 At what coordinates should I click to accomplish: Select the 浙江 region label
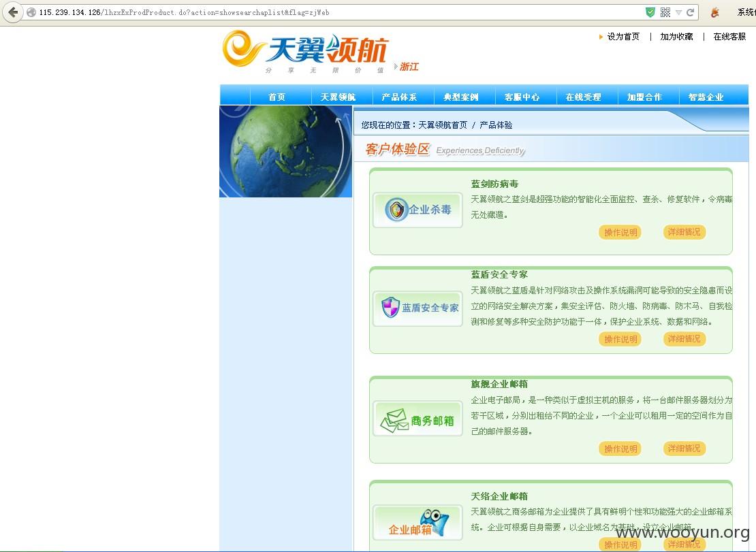409,67
